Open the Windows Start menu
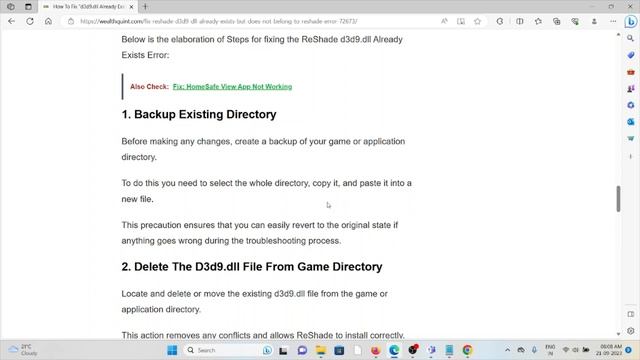 pos(172,350)
